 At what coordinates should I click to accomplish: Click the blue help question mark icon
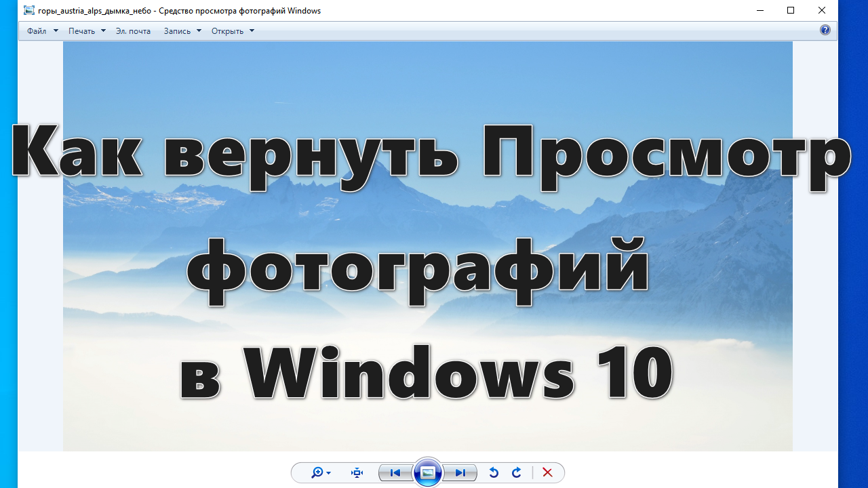click(825, 30)
